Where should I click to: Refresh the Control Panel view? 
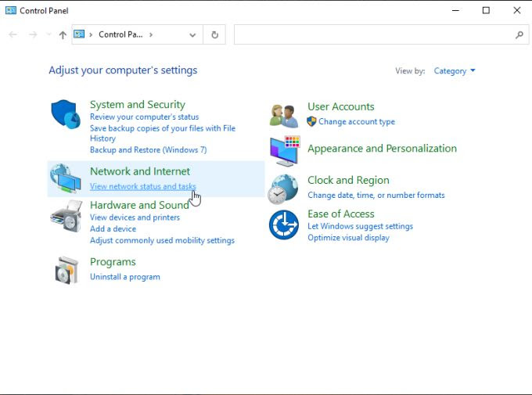pyautogui.click(x=215, y=35)
